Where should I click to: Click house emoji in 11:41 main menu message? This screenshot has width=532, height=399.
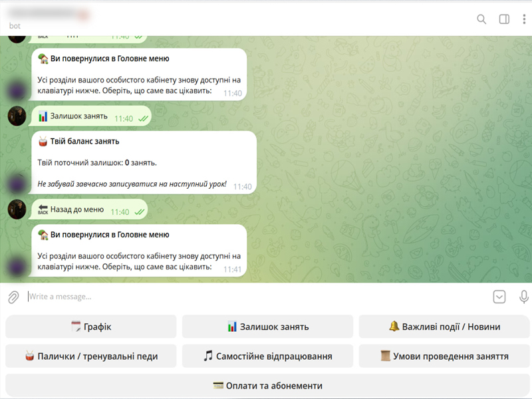click(x=43, y=235)
